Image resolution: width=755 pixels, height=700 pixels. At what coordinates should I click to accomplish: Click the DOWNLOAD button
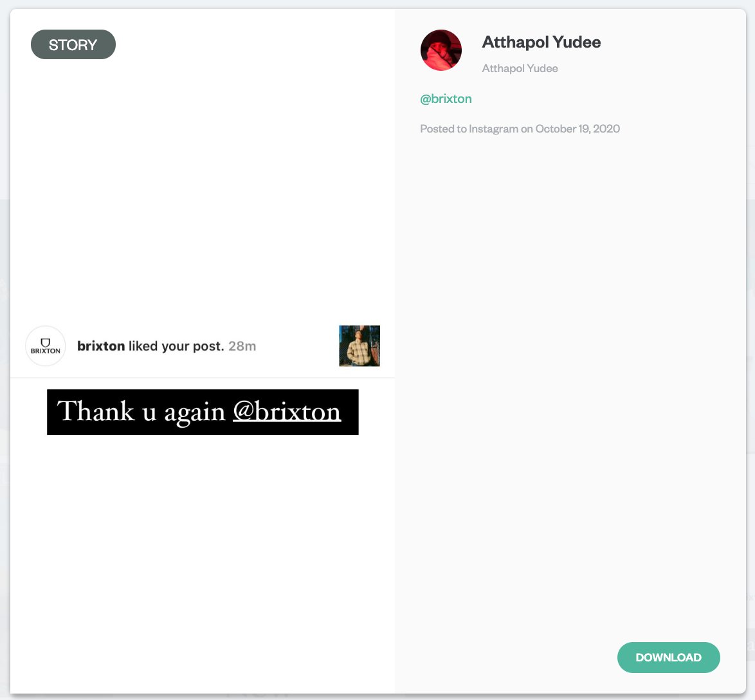668,657
